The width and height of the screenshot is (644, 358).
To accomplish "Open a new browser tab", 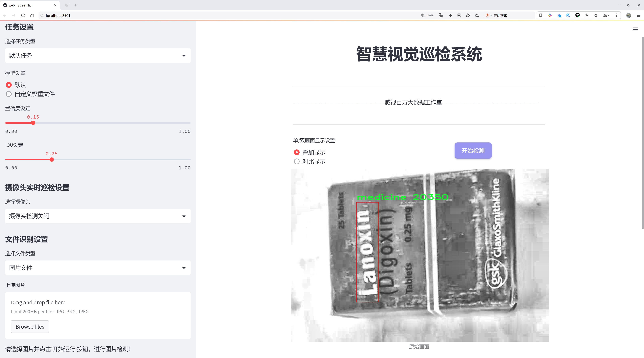I will pos(76,5).
